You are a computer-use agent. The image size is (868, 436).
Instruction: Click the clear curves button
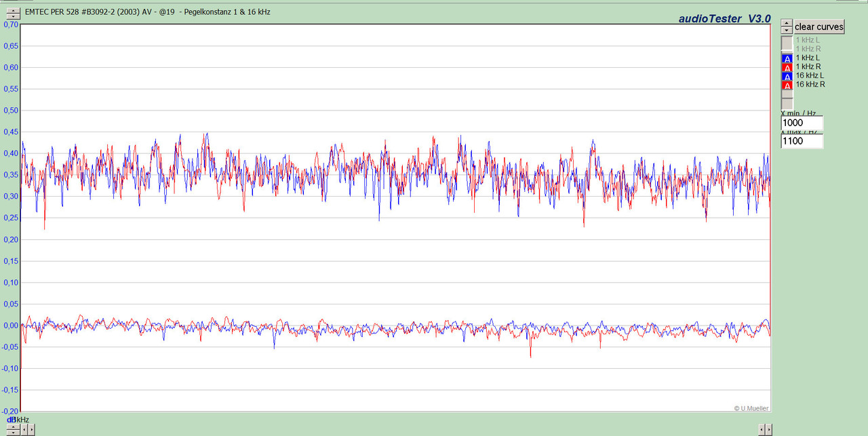[x=819, y=26]
